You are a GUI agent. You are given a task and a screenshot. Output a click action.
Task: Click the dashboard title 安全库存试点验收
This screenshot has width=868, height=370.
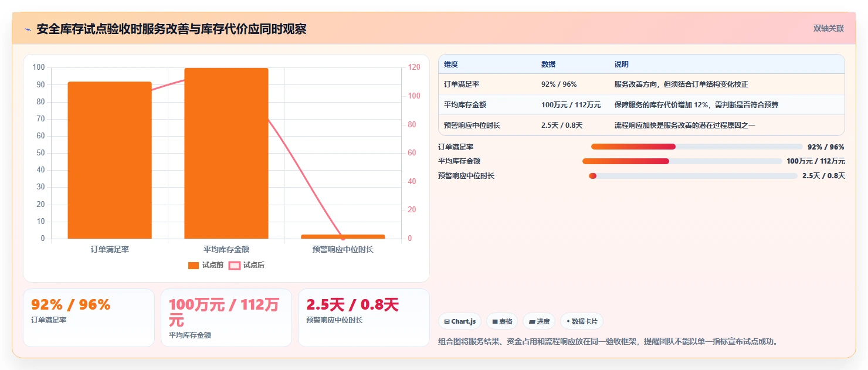[171, 29]
